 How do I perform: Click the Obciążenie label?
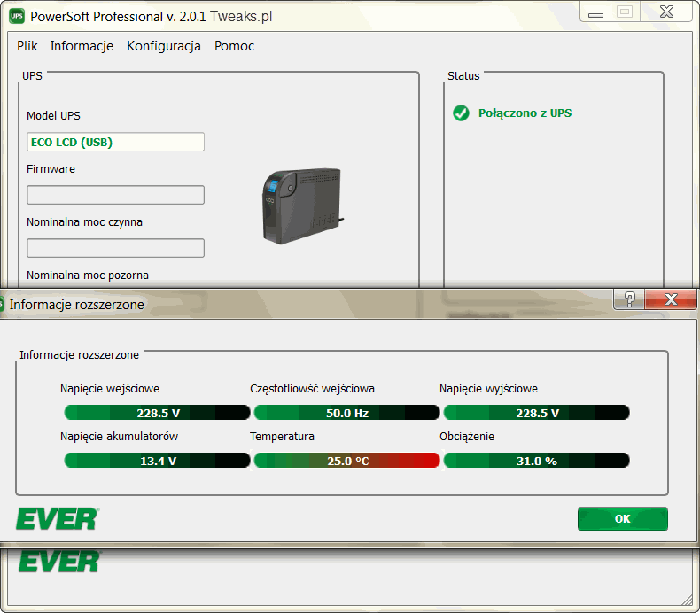click(x=467, y=436)
